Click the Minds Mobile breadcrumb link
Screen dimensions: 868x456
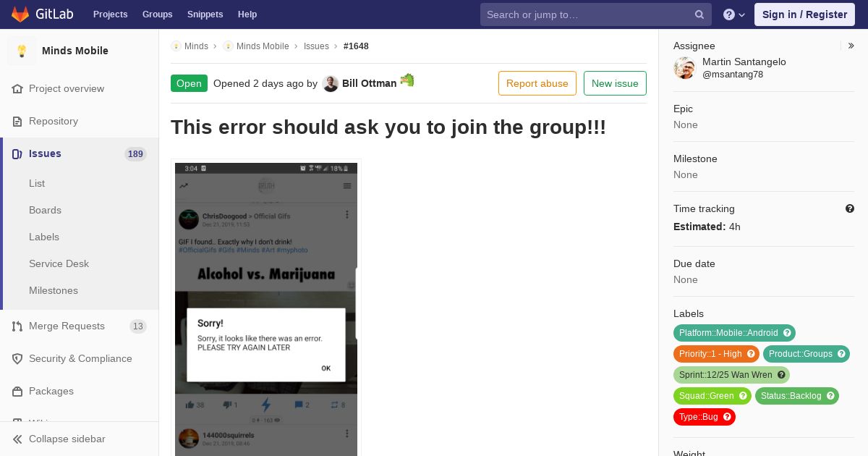point(263,46)
